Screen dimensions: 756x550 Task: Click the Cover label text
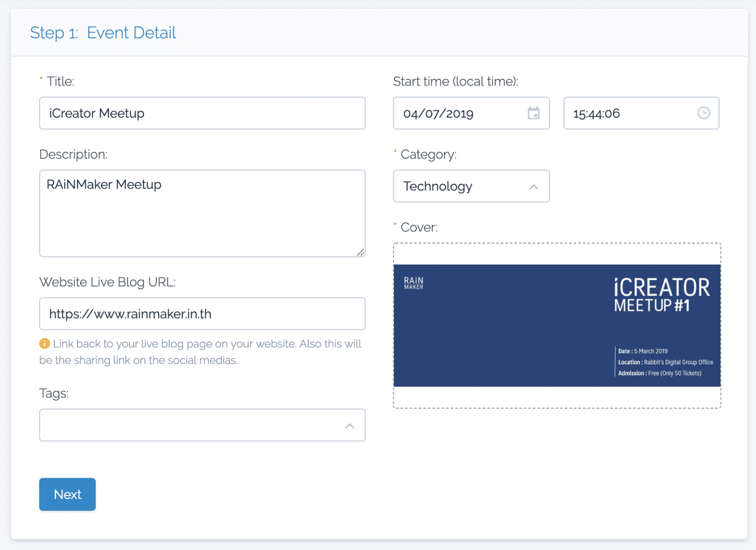(x=419, y=227)
